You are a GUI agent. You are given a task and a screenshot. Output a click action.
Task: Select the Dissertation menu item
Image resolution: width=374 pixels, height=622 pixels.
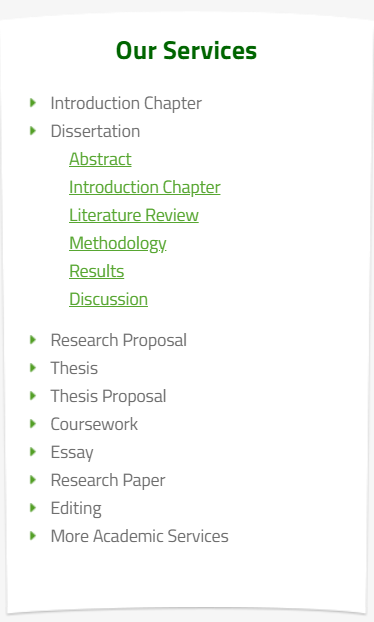(x=95, y=131)
